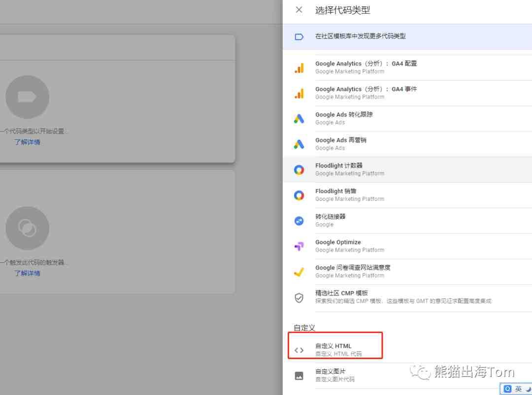Click Google Ads subtitle under 再营销
This screenshot has width=532, height=395.
tap(330, 148)
